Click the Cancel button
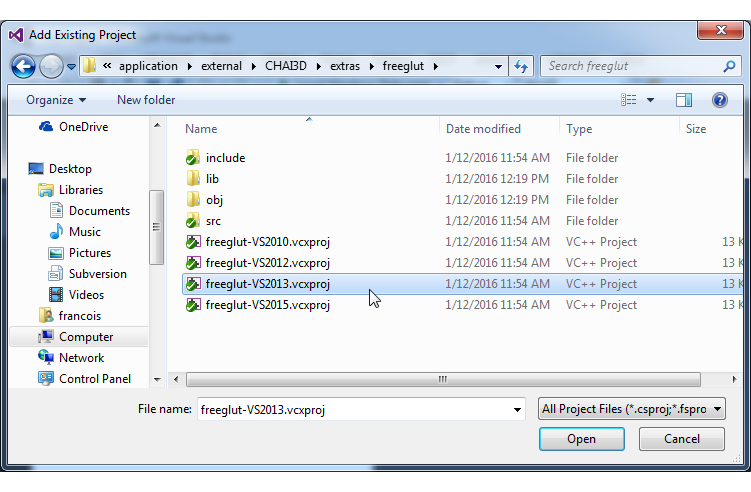This screenshot has width=751, height=492. click(682, 439)
